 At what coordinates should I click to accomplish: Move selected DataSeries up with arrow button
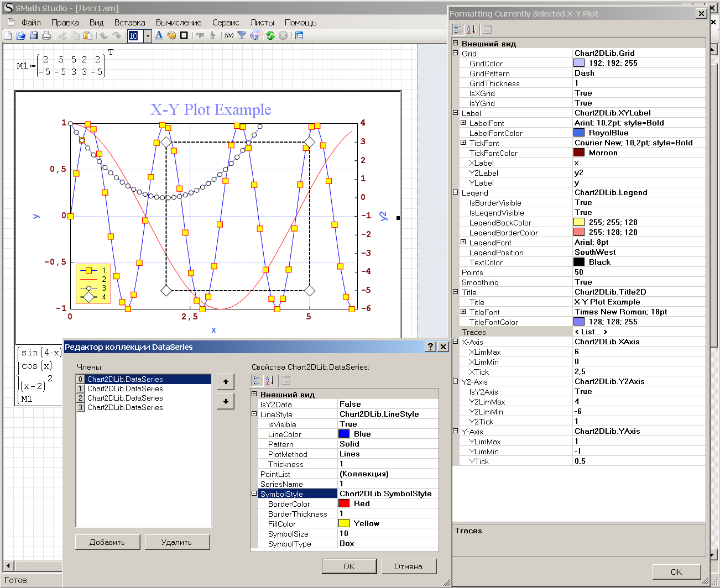[226, 382]
